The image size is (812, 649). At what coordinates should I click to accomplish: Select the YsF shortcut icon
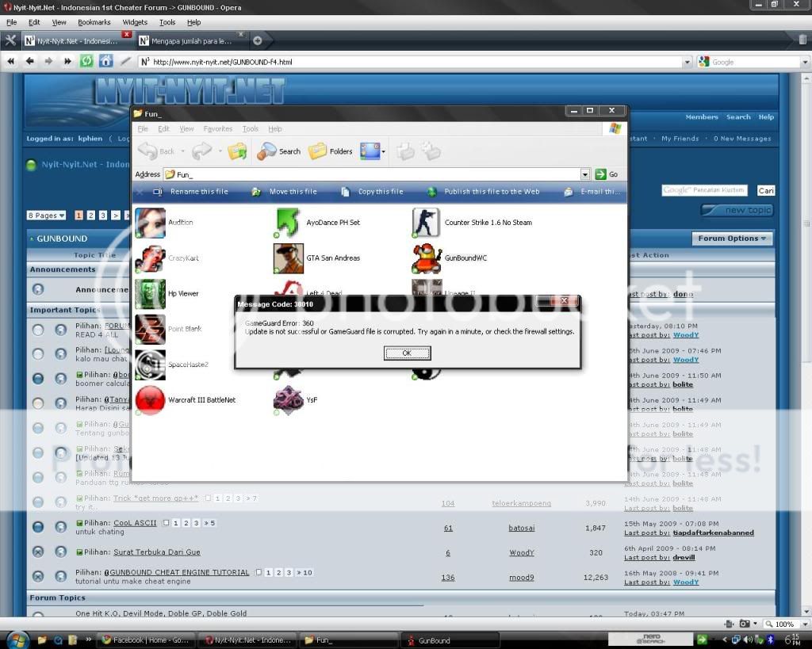coord(288,400)
